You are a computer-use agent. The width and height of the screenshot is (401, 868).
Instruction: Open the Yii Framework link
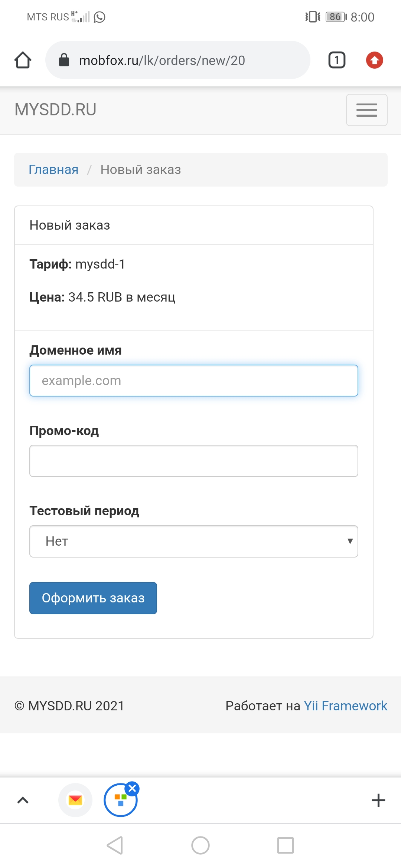tap(345, 706)
